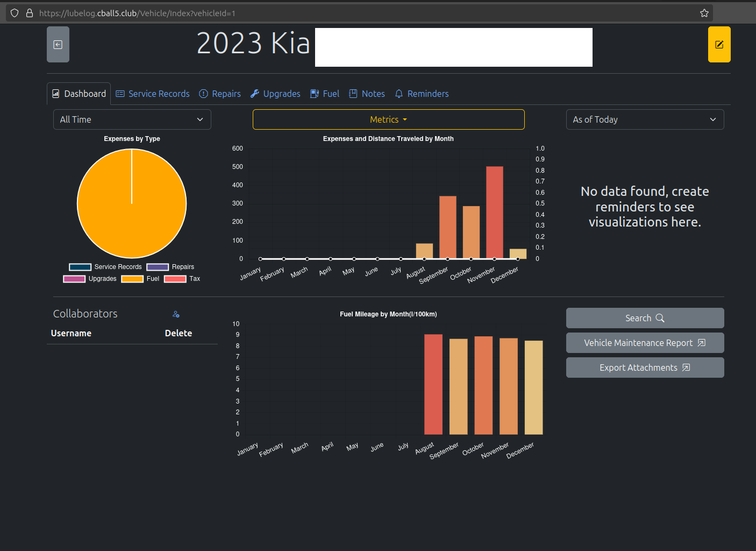The height and width of the screenshot is (551, 756).
Task: Click the Export Attachments button
Action: 645,368
